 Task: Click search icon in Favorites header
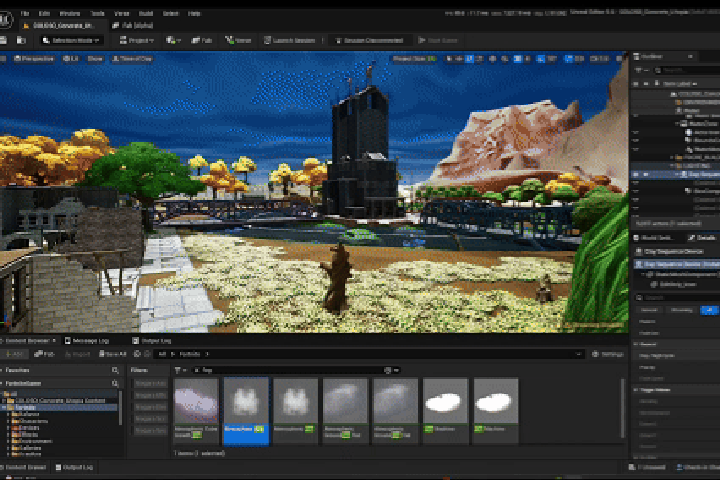pos(115,370)
